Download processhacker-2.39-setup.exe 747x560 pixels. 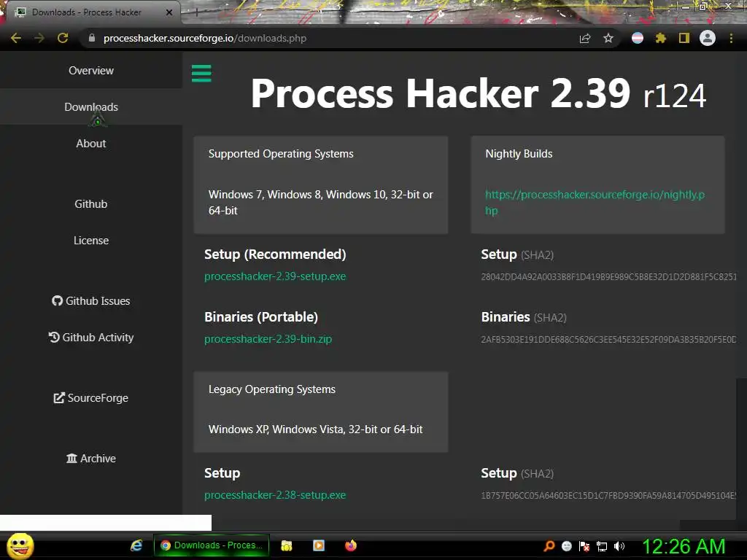pos(275,276)
